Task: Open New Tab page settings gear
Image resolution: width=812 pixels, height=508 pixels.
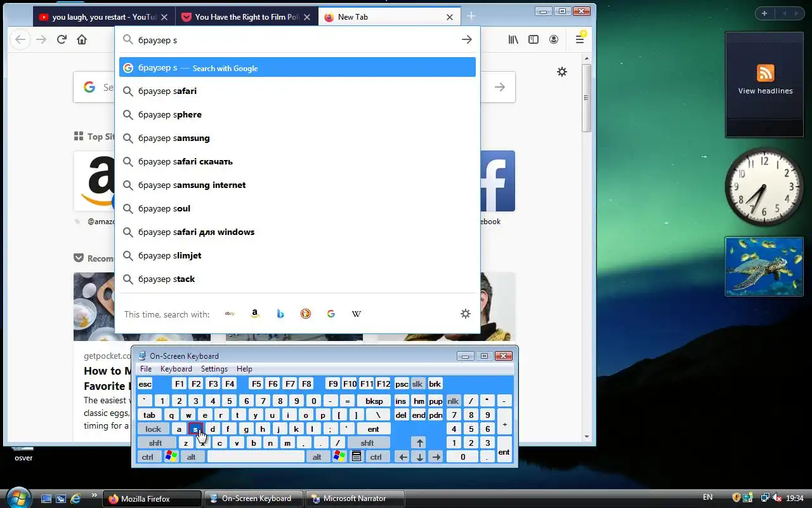Action: pos(562,72)
